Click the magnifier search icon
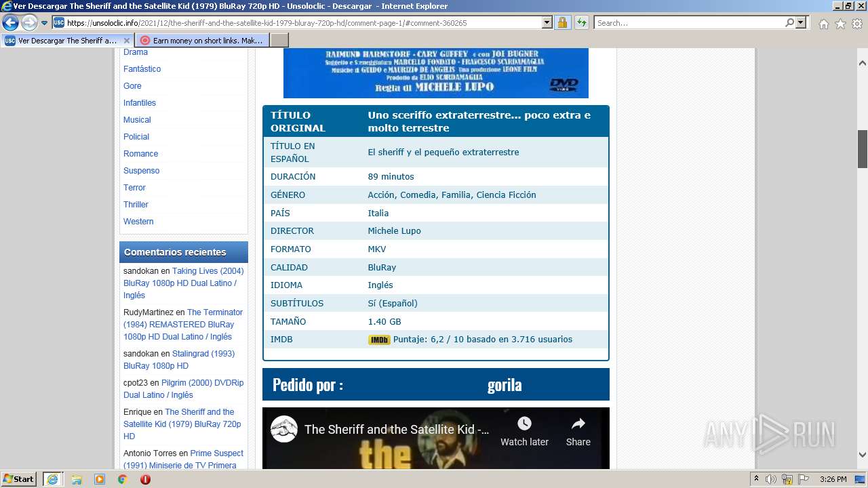868x488 pixels. 789,23
